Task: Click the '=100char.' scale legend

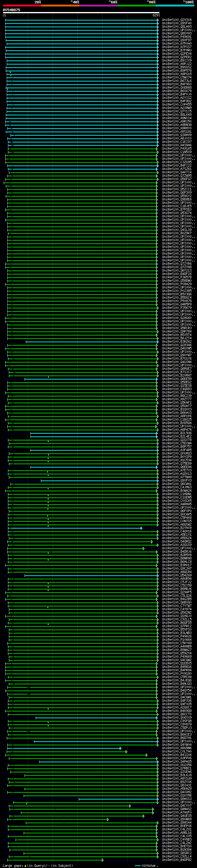Action: coord(146,865)
